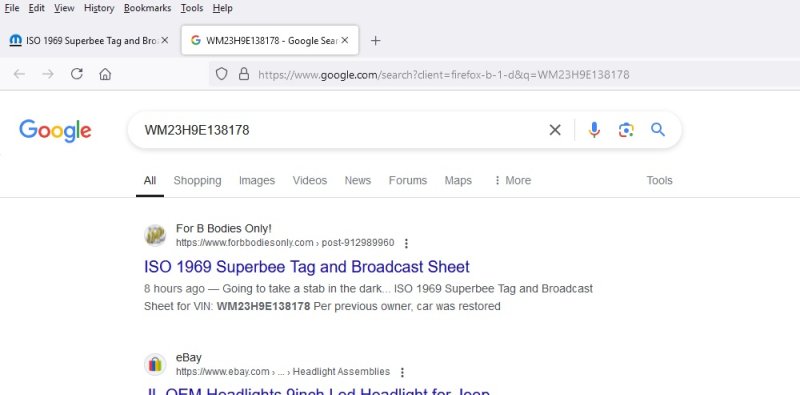The height and width of the screenshot is (395, 800).
Task: Select the WM23H9E138178 Google Search tab
Action: click(270, 40)
